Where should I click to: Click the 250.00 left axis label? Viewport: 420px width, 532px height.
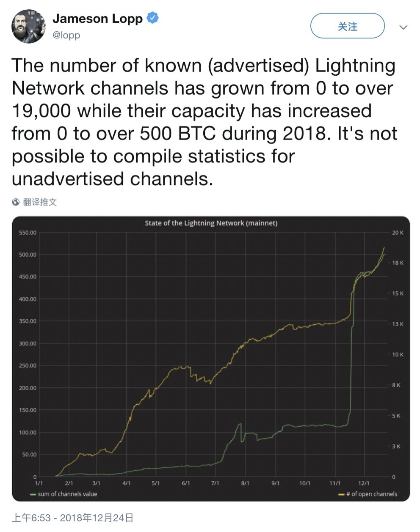click(28, 365)
